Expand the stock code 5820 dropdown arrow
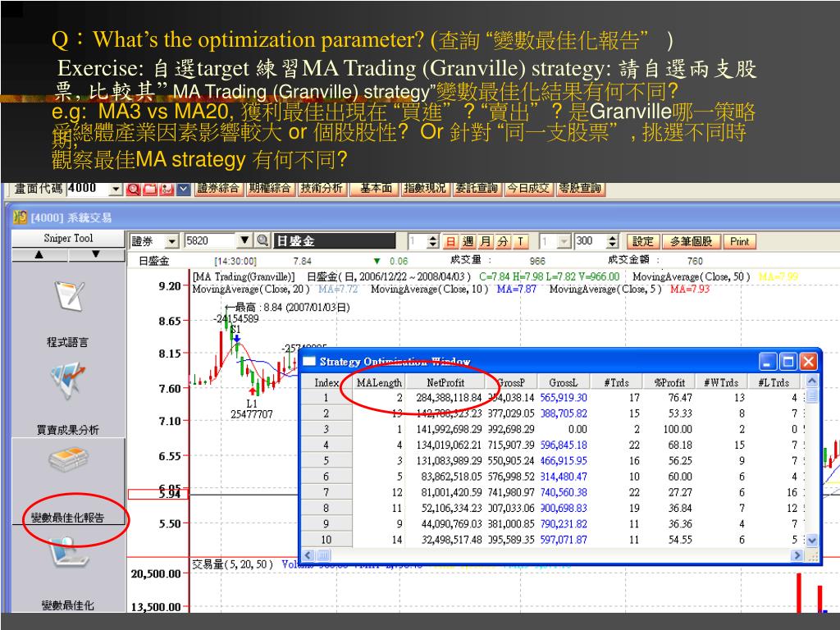This screenshot has width=840, height=630. pyautogui.click(x=244, y=240)
